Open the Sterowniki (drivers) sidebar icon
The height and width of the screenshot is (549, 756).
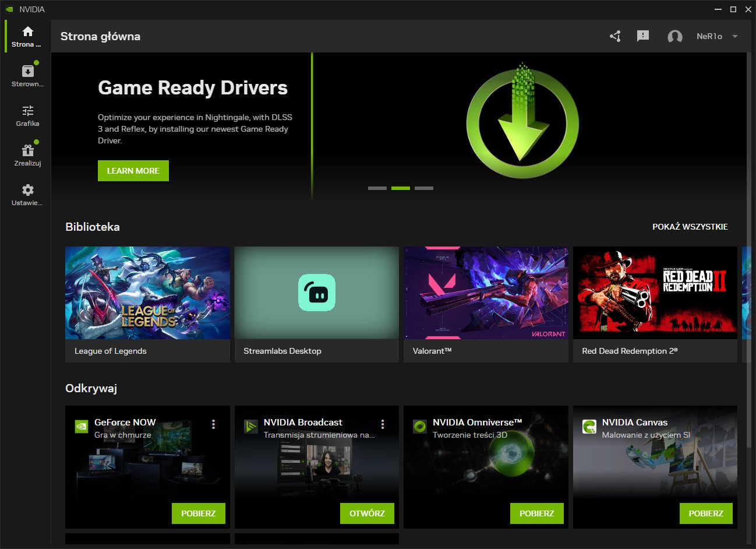tap(27, 72)
